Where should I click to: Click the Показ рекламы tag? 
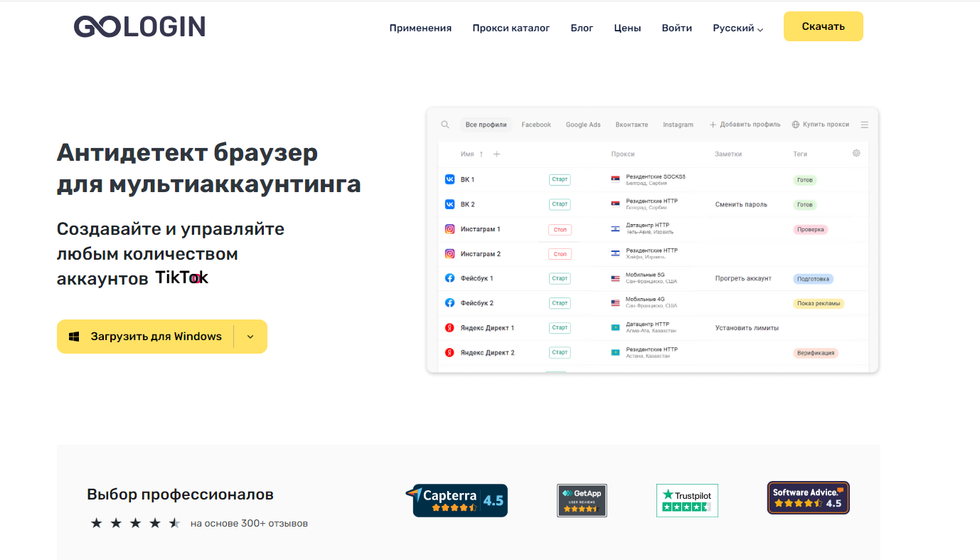818,304
